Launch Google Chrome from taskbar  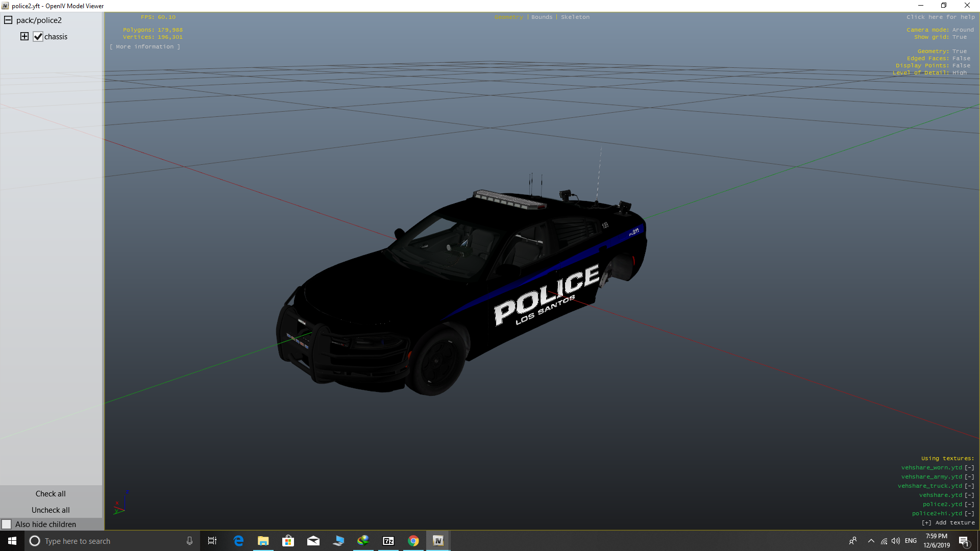click(x=413, y=541)
